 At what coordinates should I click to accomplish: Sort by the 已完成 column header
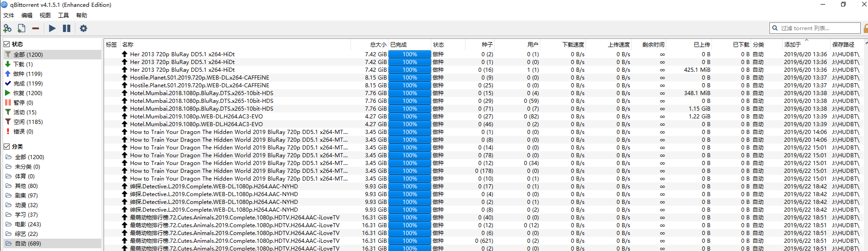(x=409, y=45)
